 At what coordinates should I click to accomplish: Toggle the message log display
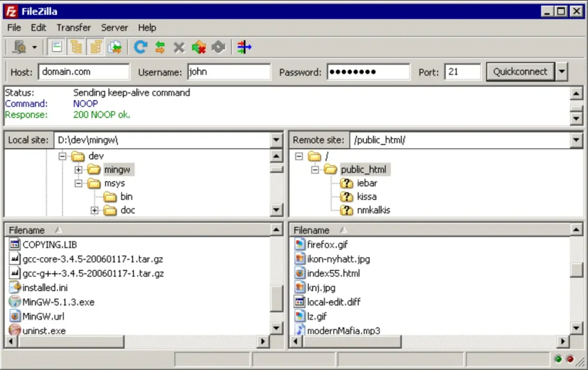pos(56,46)
